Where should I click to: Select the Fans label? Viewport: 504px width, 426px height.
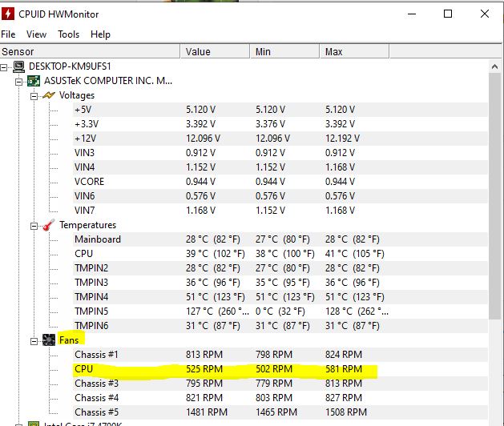click(69, 340)
